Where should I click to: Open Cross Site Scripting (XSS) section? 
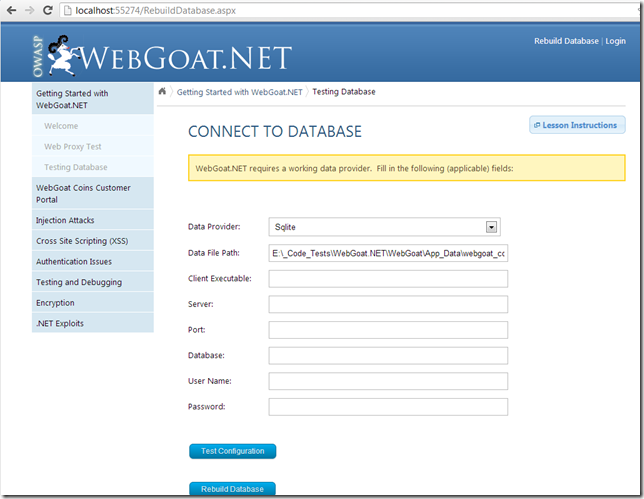click(x=93, y=241)
